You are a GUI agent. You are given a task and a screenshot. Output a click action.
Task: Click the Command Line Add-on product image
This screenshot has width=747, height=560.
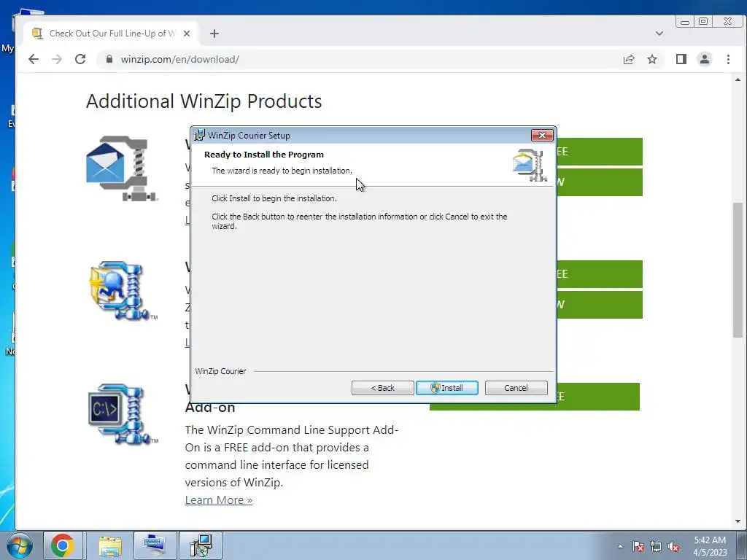click(123, 414)
